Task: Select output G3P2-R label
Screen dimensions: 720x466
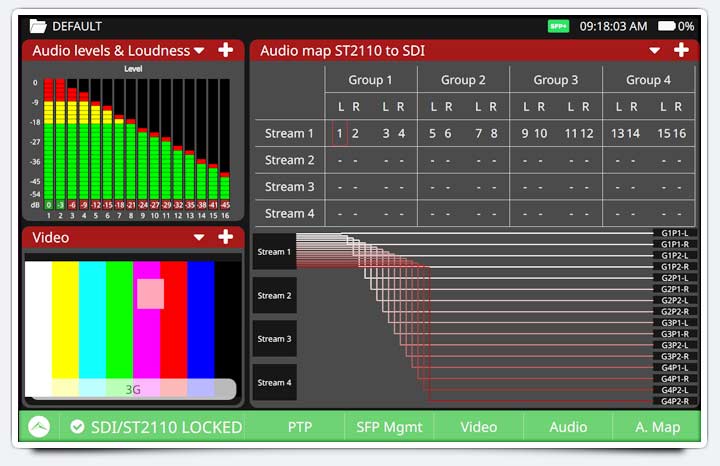Action: [675, 356]
